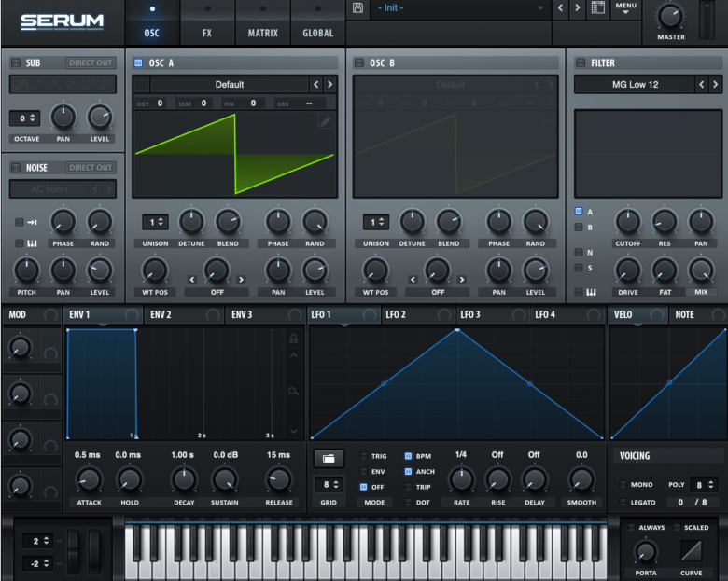This screenshot has height=581, width=728.
Task: Click OSC A warp mode left arrow
Action: click(192, 280)
